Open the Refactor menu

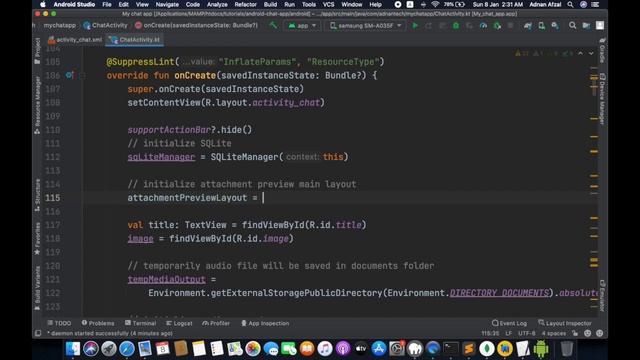245,4
